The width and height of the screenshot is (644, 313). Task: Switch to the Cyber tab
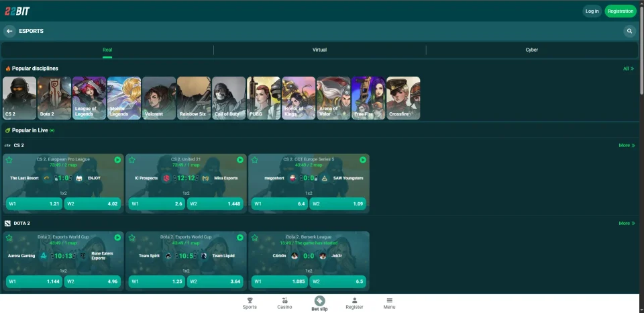[x=532, y=50]
